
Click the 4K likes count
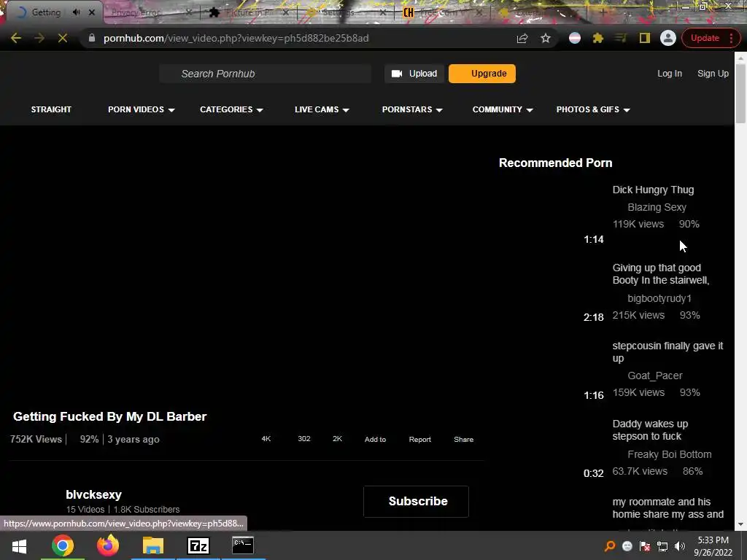pos(266,438)
